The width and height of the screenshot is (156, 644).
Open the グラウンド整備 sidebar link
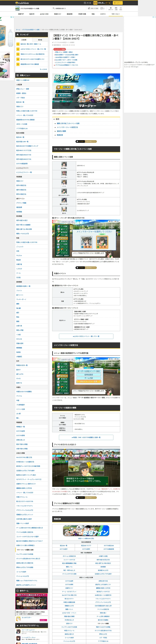point(21,203)
